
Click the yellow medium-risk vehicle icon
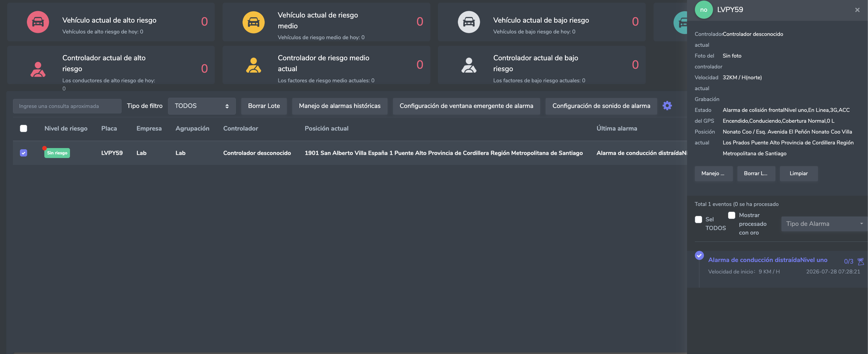pos(253,22)
